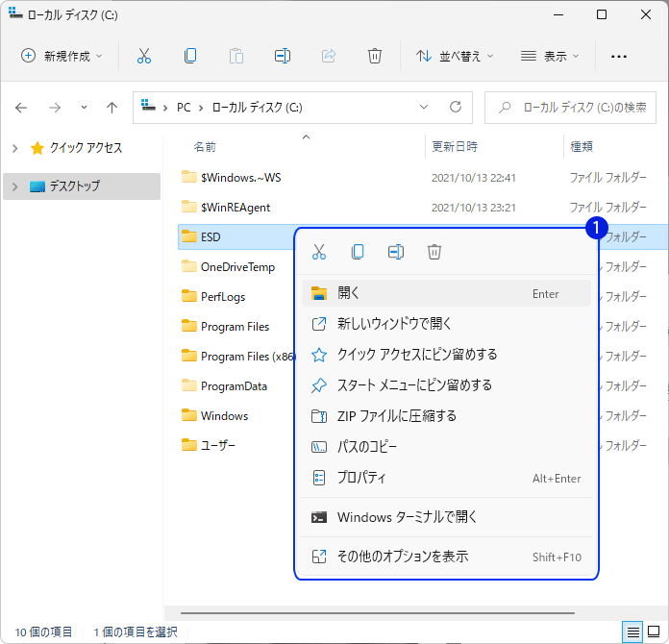Click the Delete trash icon in the top toolbar
Image resolution: width=669 pixels, height=644 pixels.
(x=375, y=56)
